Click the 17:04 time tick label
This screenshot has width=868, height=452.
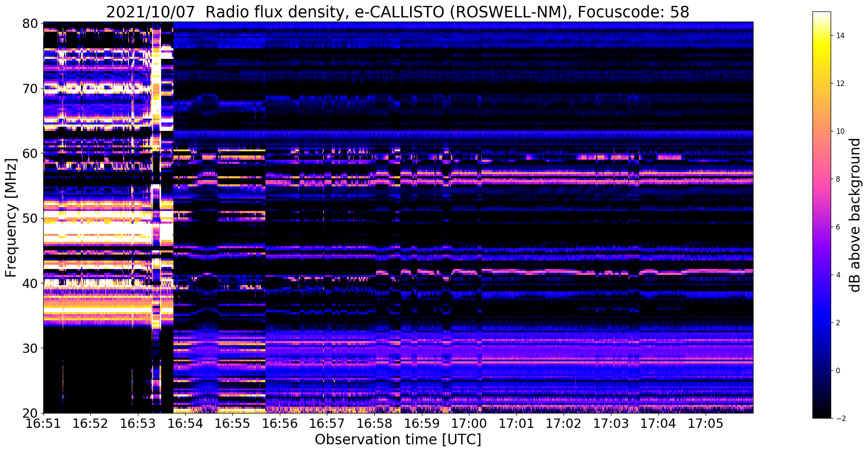pos(658,423)
